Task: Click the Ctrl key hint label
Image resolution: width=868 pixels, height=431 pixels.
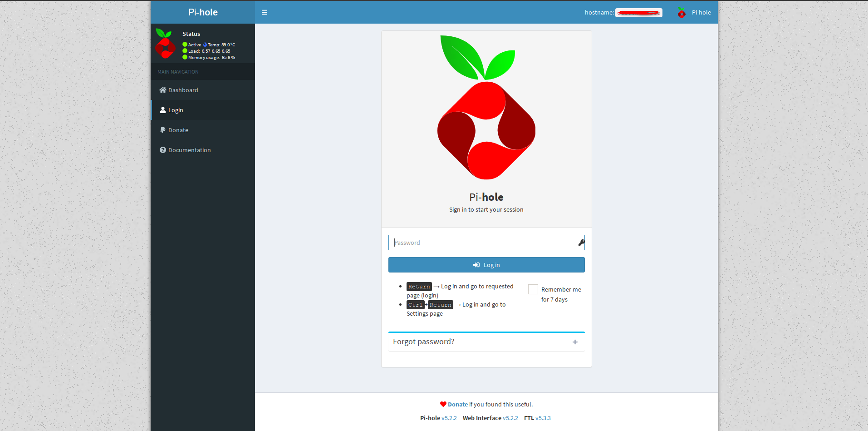Action: pos(416,305)
